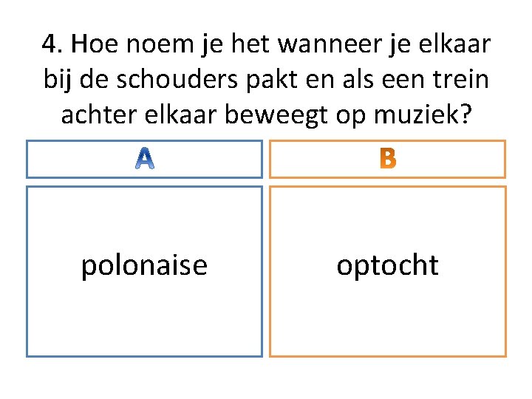Screen dimensions: 532x399
Task: Click the orange letter B icon
Action: 388,158
